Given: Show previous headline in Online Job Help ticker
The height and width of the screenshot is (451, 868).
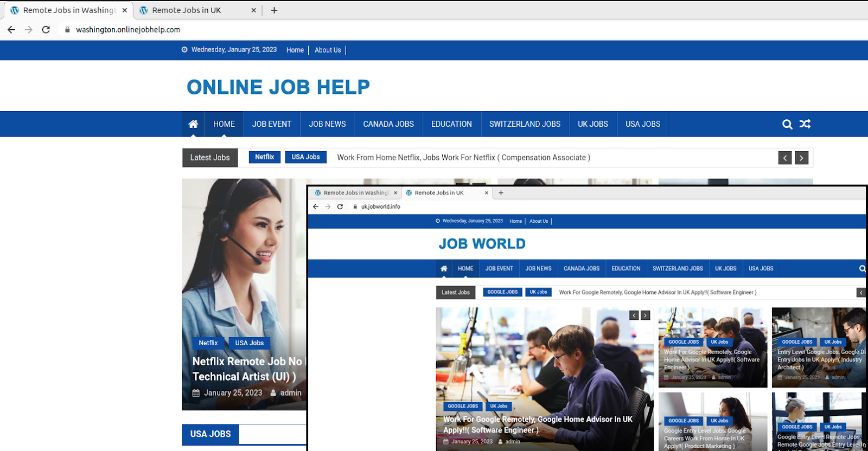Looking at the screenshot, I should coord(785,158).
